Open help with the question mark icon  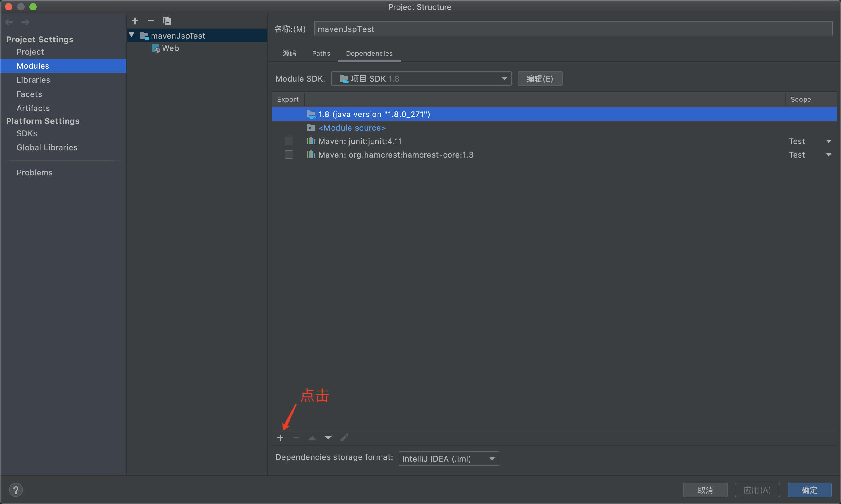click(x=16, y=490)
